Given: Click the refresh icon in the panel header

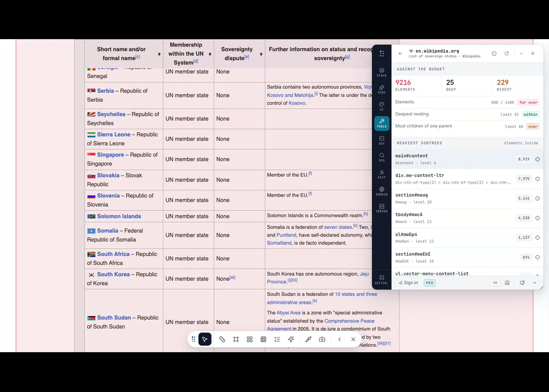Looking at the screenshot, I should pyautogui.click(x=506, y=54).
